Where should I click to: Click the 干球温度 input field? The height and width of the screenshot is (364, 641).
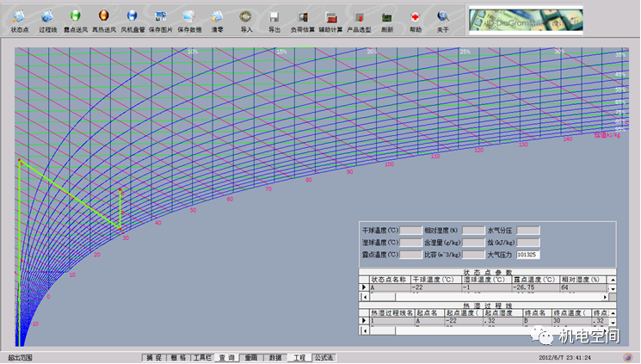(x=410, y=231)
